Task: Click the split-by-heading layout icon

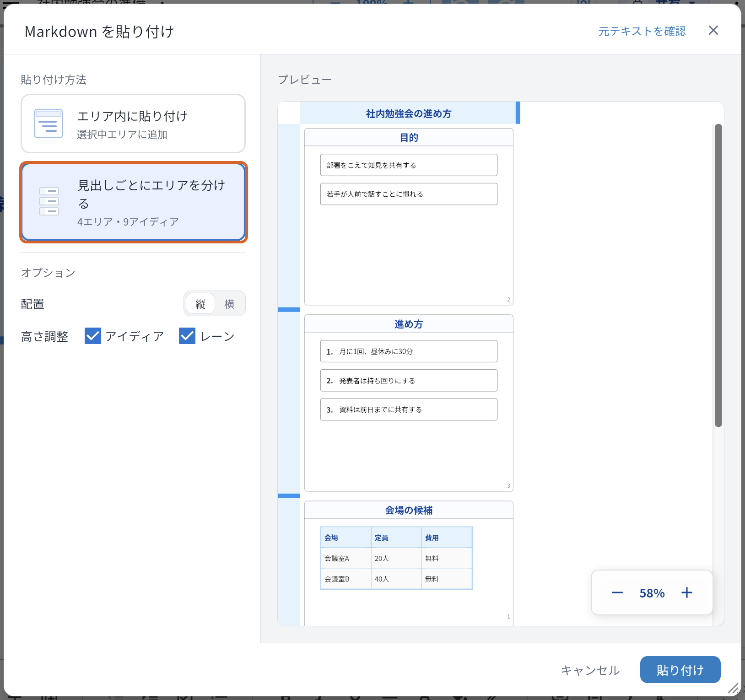Action: 49,201
